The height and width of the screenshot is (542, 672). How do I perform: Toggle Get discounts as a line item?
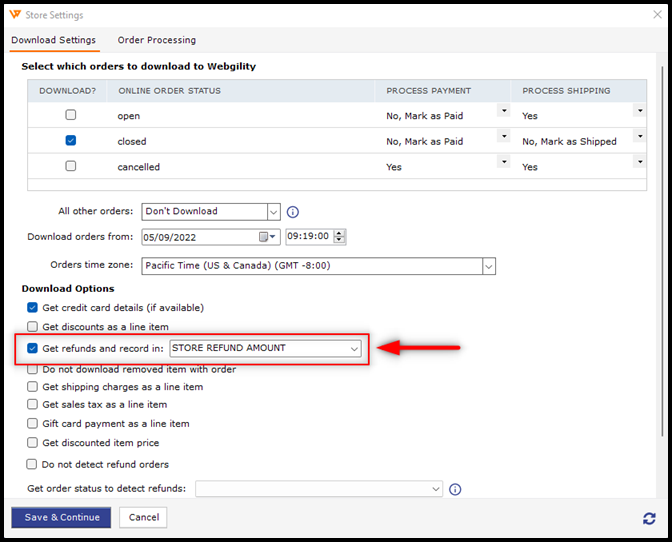[33, 327]
